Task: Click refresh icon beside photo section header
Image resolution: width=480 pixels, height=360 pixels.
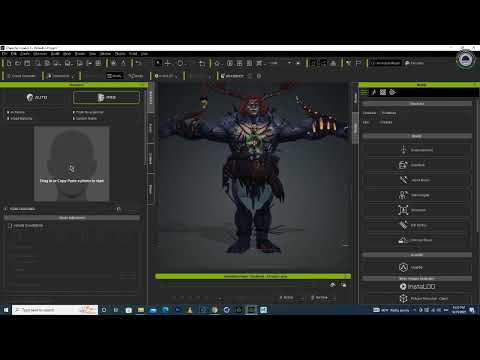Action: [x=119, y=209]
